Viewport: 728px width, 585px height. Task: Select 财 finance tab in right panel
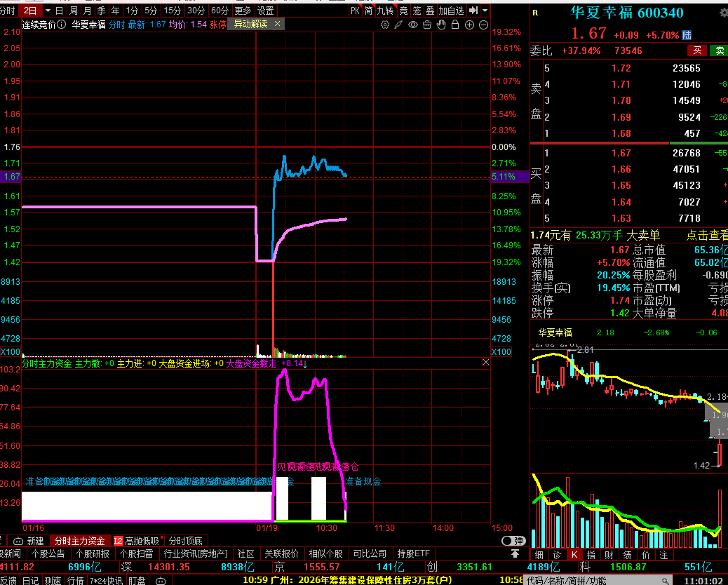609,555
